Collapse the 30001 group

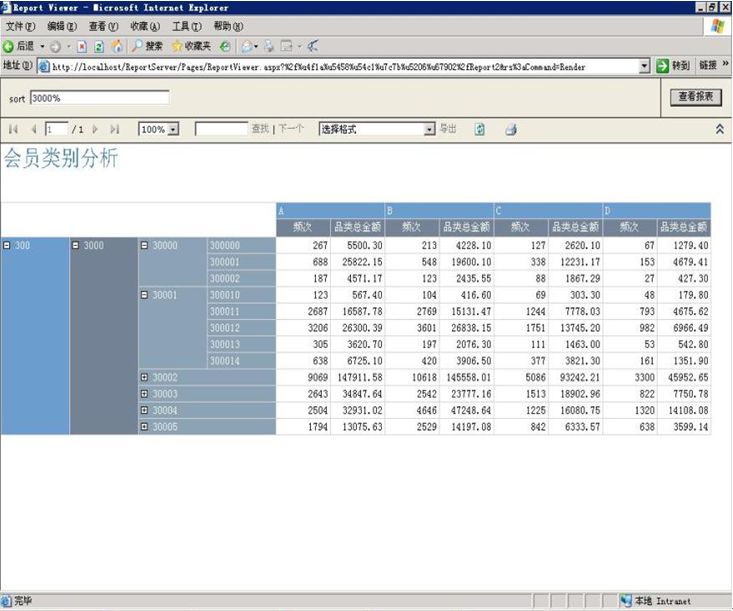point(144,295)
